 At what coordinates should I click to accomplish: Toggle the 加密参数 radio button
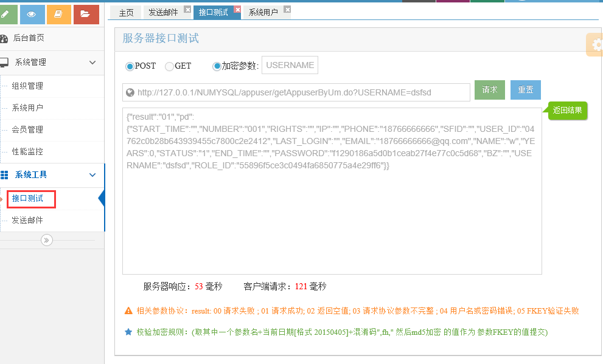tap(217, 66)
